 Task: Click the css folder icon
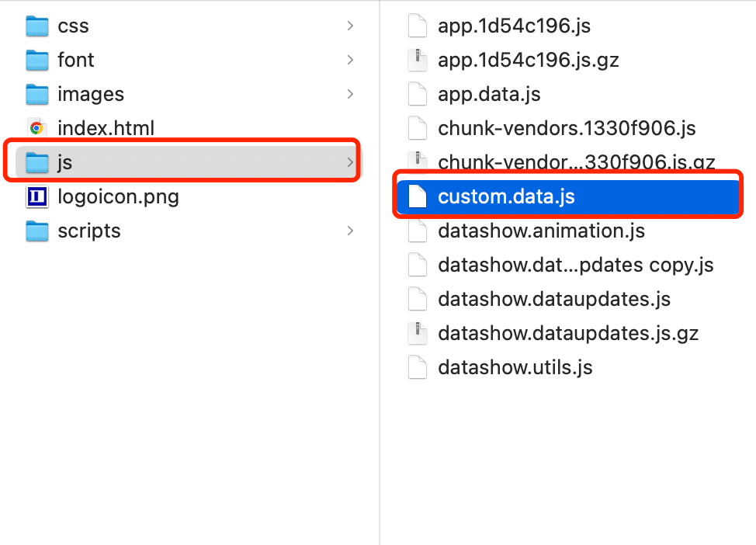[x=36, y=26]
